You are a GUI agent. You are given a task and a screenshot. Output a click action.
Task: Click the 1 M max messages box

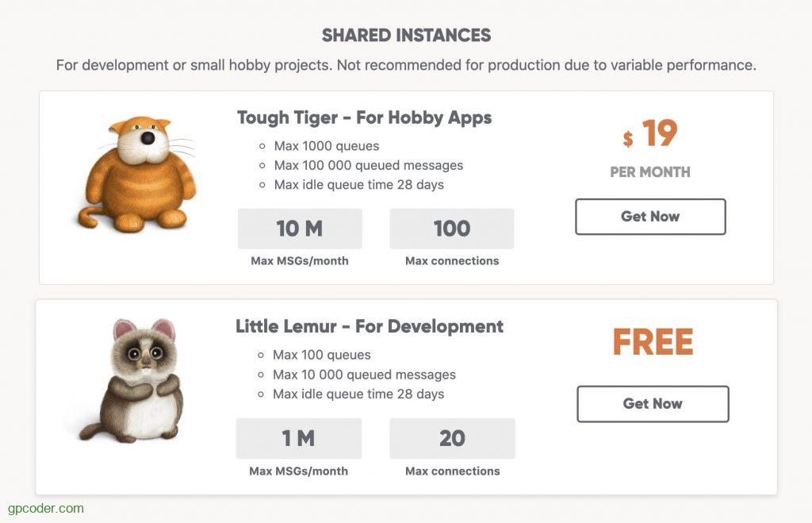(298, 438)
